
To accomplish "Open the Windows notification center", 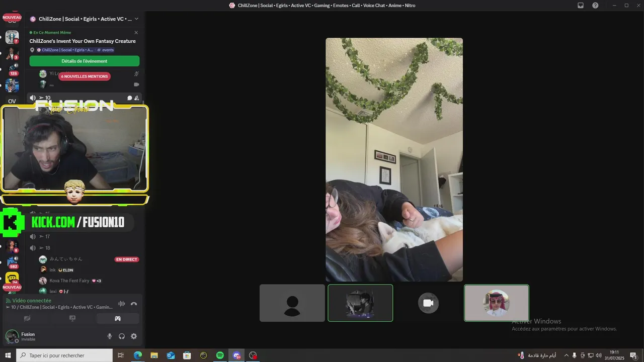I will pyautogui.click(x=634, y=355).
